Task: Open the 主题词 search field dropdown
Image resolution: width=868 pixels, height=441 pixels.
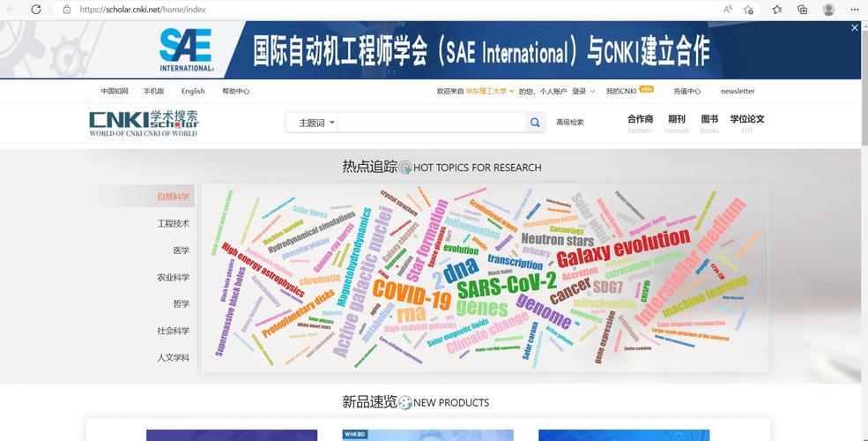Action: click(316, 123)
